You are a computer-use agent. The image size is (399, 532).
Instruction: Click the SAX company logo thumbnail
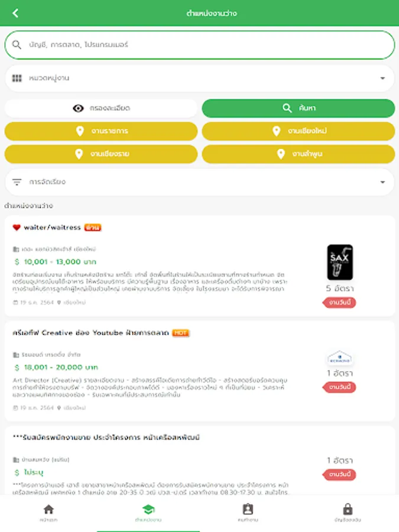coord(340,262)
